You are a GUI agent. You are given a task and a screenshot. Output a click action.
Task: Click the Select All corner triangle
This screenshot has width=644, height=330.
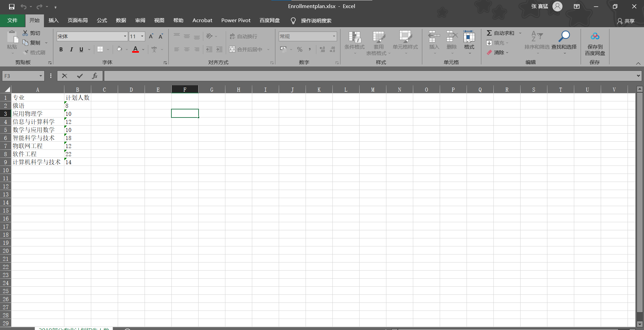[x=7, y=89]
